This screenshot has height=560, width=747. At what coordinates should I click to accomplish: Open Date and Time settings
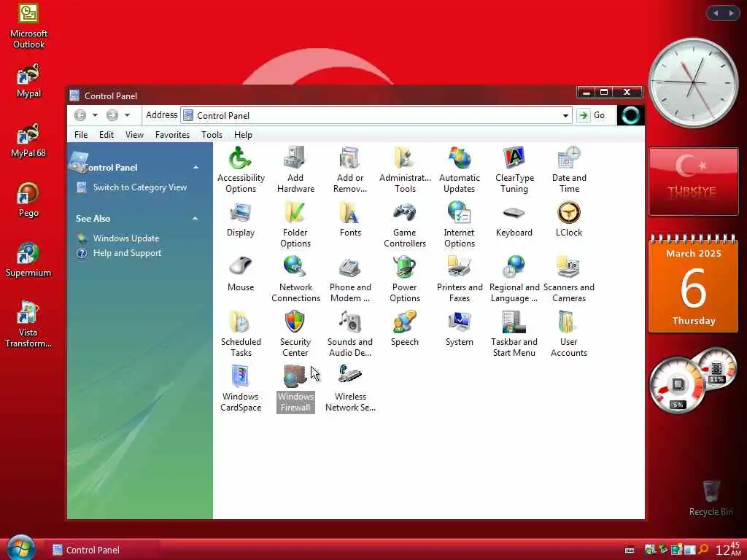coord(569,169)
